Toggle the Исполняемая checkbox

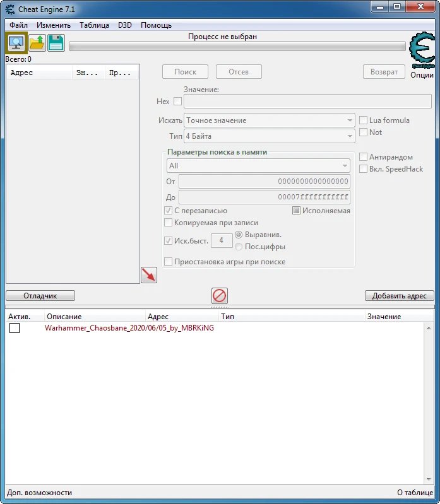[x=296, y=211]
